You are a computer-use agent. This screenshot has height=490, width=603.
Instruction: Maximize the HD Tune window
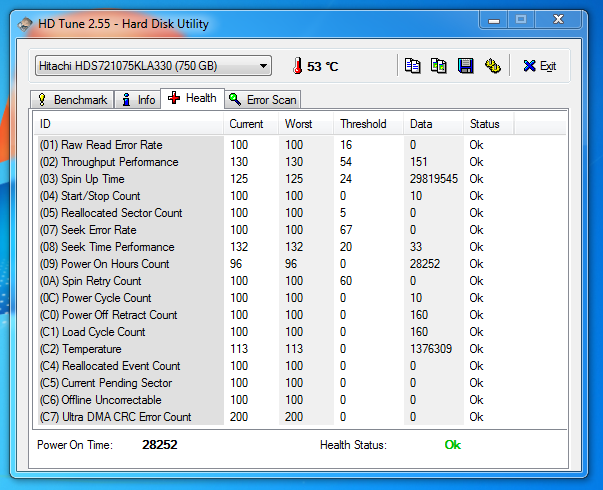pos(521,20)
